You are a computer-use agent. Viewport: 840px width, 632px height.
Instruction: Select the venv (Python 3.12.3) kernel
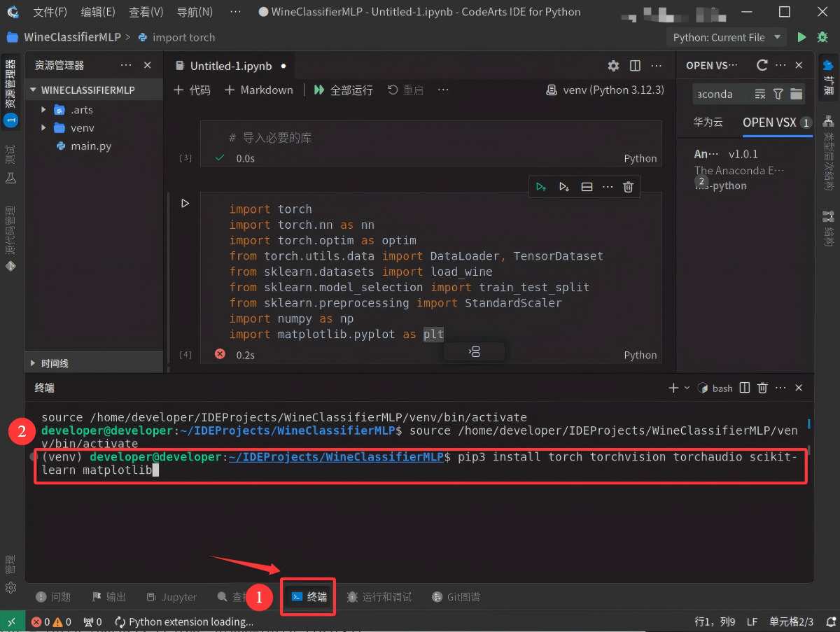tap(605, 90)
